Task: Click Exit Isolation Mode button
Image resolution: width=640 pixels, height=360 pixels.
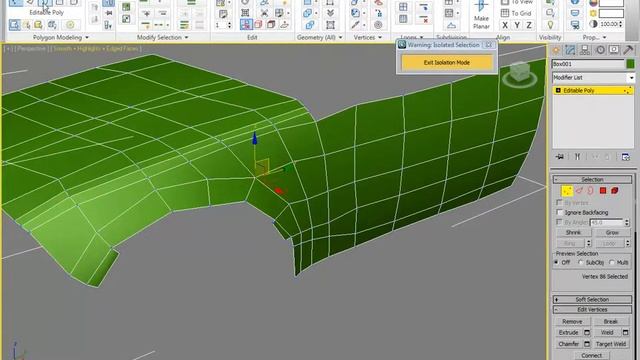Action: (447, 62)
